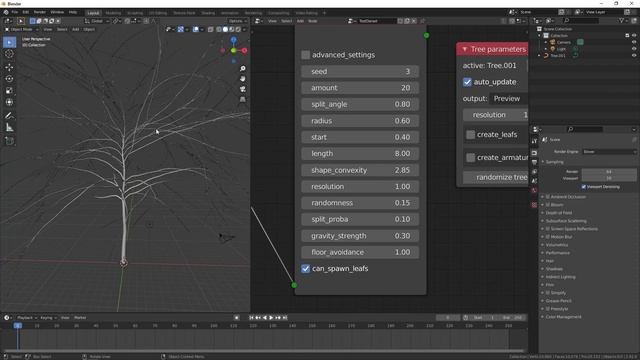Select the Add Cube tool
Screen dimensions: 640x360
coord(9,141)
